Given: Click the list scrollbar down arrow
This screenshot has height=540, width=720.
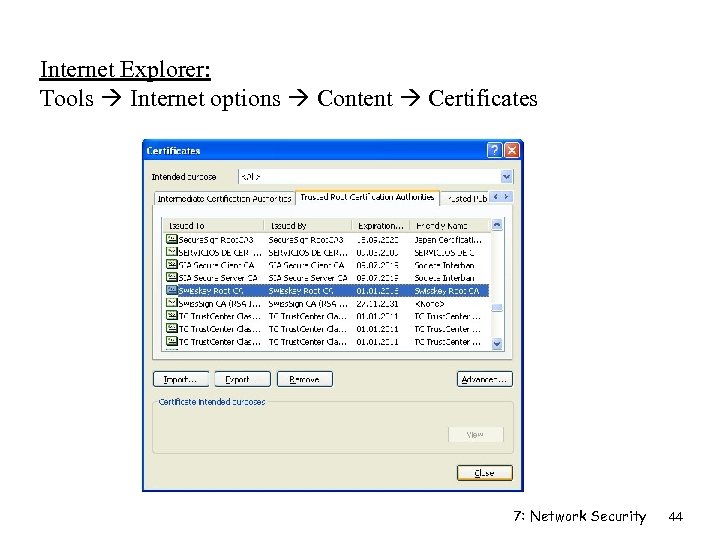Looking at the screenshot, I should click(x=497, y=343).
